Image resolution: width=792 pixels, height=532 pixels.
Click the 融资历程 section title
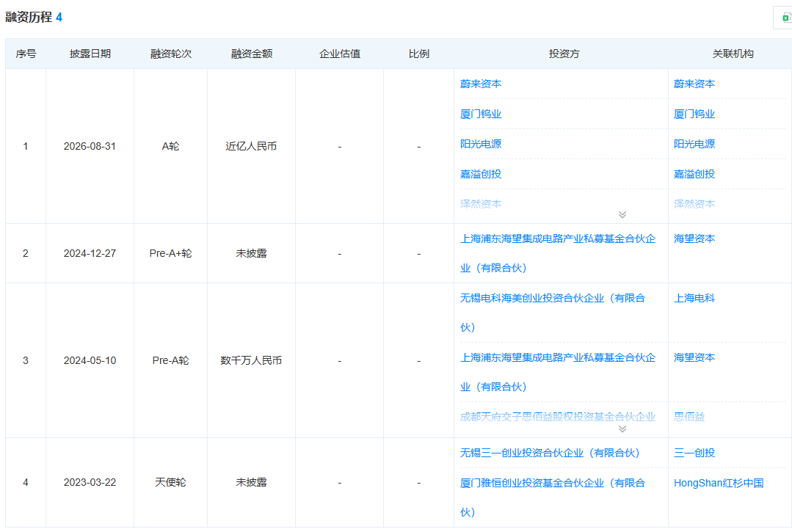point(29,17)
